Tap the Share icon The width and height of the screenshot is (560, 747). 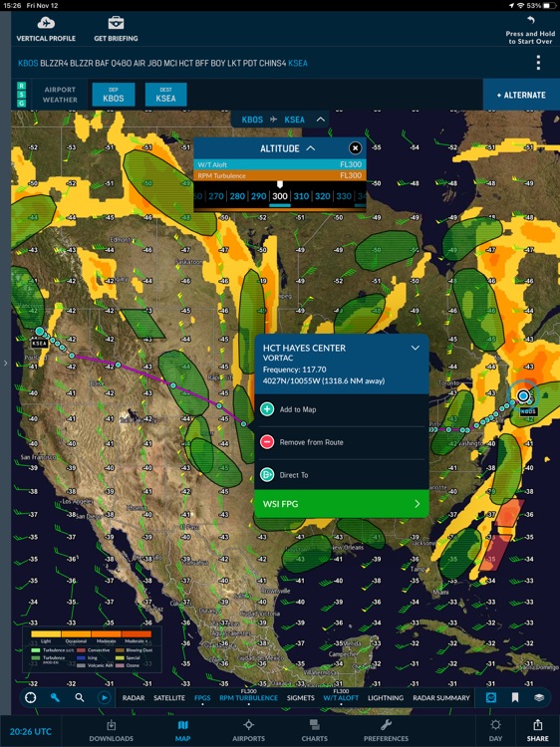pos(538,730)
